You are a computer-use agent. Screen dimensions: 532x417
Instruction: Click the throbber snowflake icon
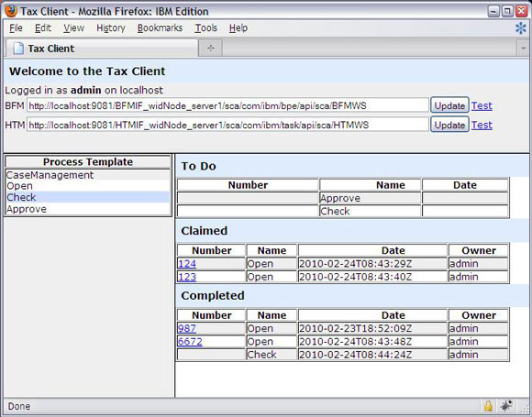521,28
